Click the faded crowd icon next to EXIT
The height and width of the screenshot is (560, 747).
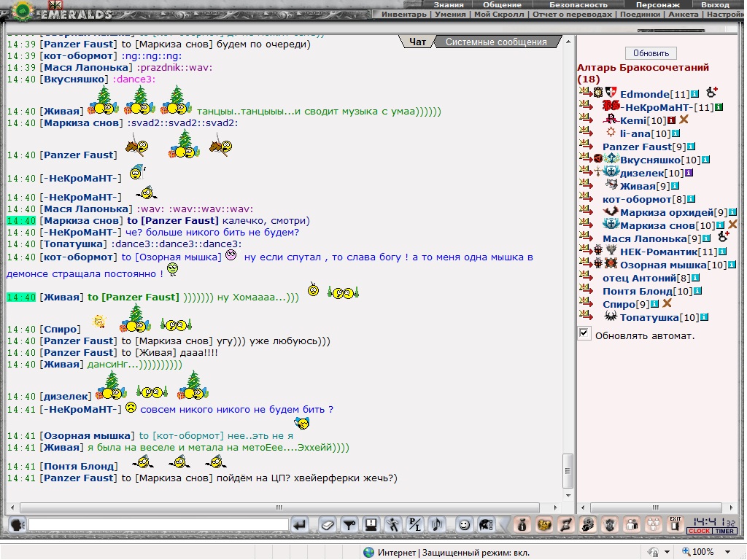coord(654,525)
